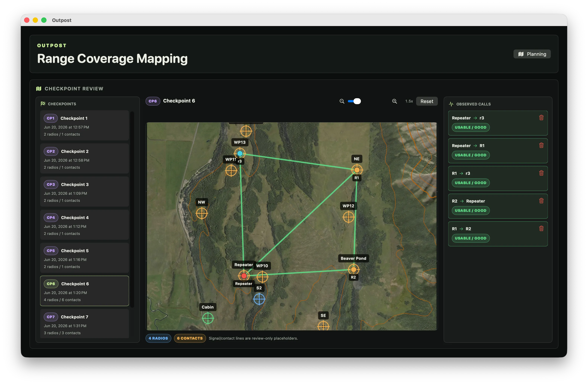This screenshot has width=588, height=385.
Task: Click the Repeater to r3 USABLE / GOOD badge
Action: point(470,127)
